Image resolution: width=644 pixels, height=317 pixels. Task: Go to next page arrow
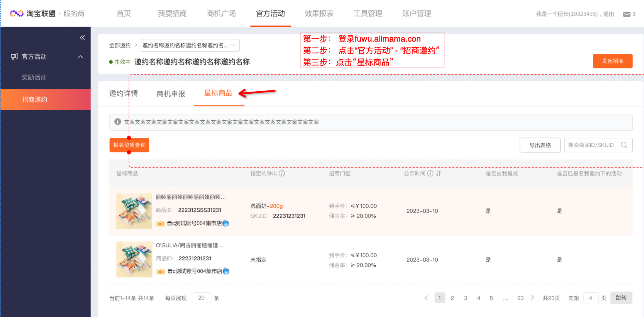533,298
